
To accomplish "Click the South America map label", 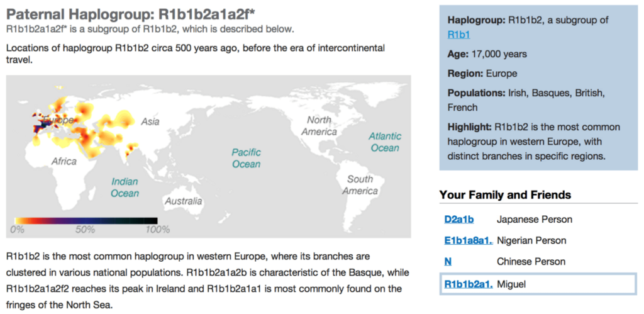I will point(360,185).
